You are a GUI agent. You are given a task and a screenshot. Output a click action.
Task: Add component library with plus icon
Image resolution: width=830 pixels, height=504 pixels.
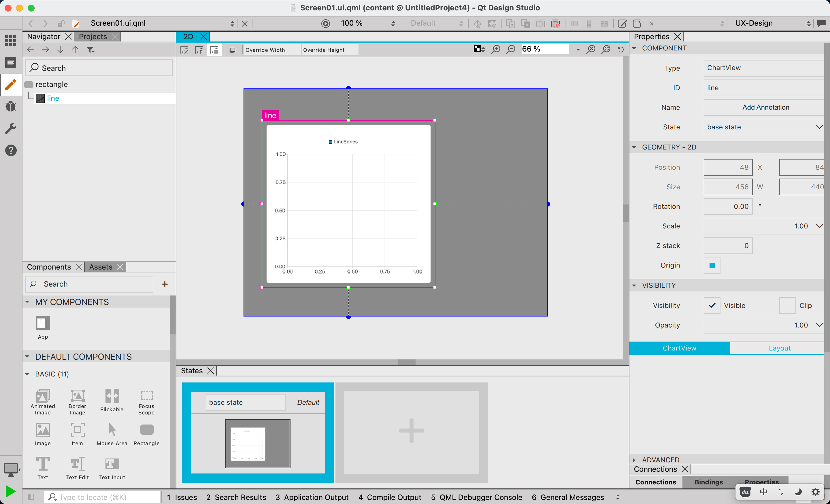165,284
